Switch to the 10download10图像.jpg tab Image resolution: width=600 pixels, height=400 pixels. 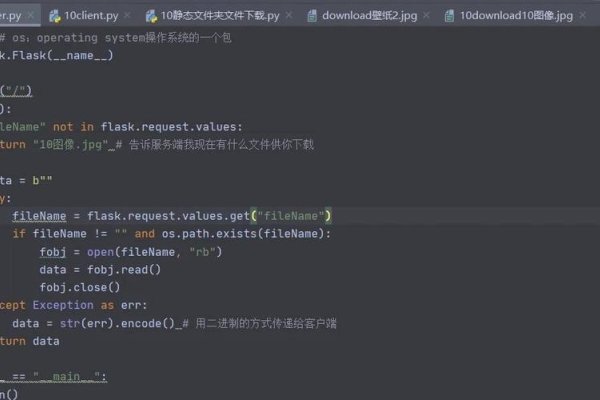coord(516,16)
